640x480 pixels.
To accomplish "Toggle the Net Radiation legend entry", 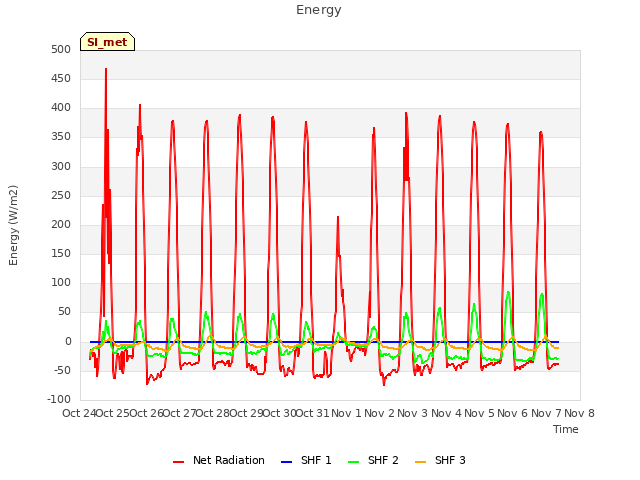I will 219,460.
